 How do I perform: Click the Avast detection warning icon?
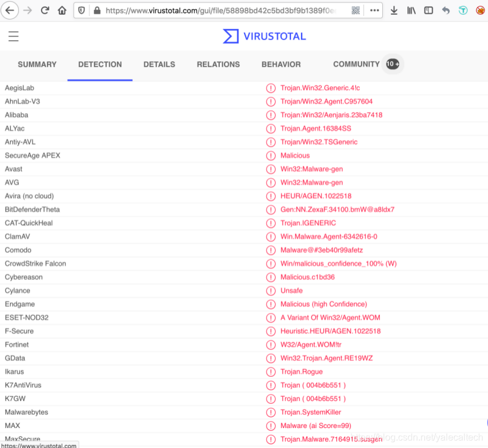[271, 169]
